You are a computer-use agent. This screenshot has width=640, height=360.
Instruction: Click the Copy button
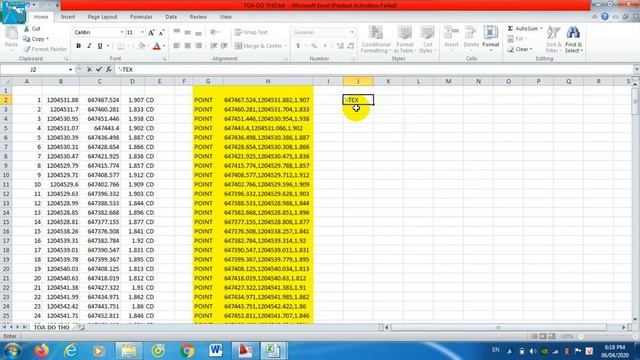tap(36, 39)
